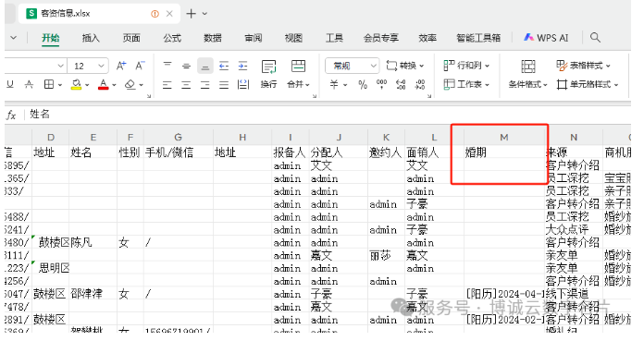The width and height of the screenshot is (644, 341).
Task: Toggle bottom vertical alignment
Action: pyautogui.click(x=204, y=66)
